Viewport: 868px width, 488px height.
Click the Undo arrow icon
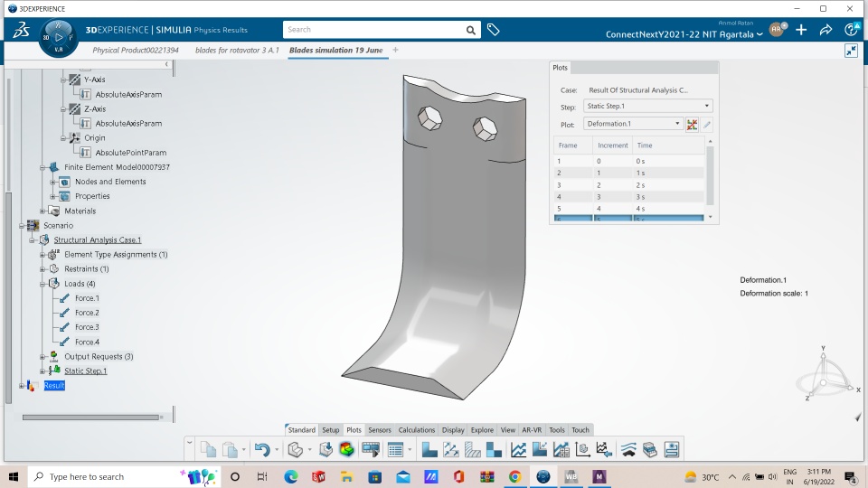point(262,449)
